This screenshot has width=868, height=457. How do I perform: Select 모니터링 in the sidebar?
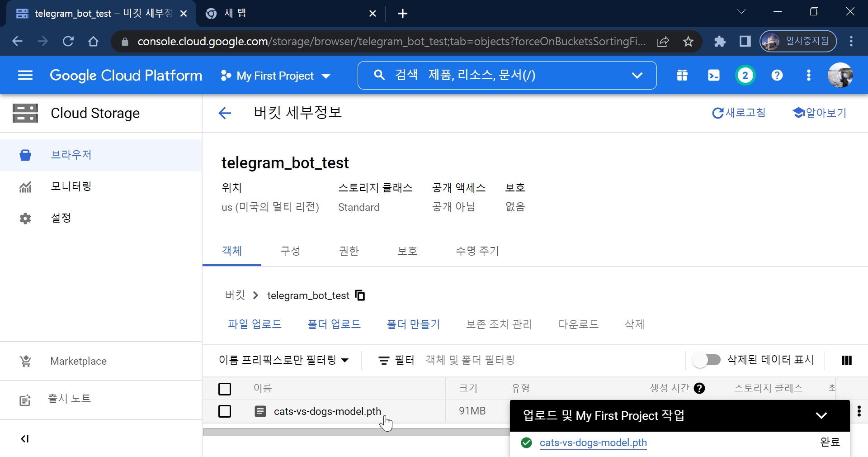tap(101, 186)
